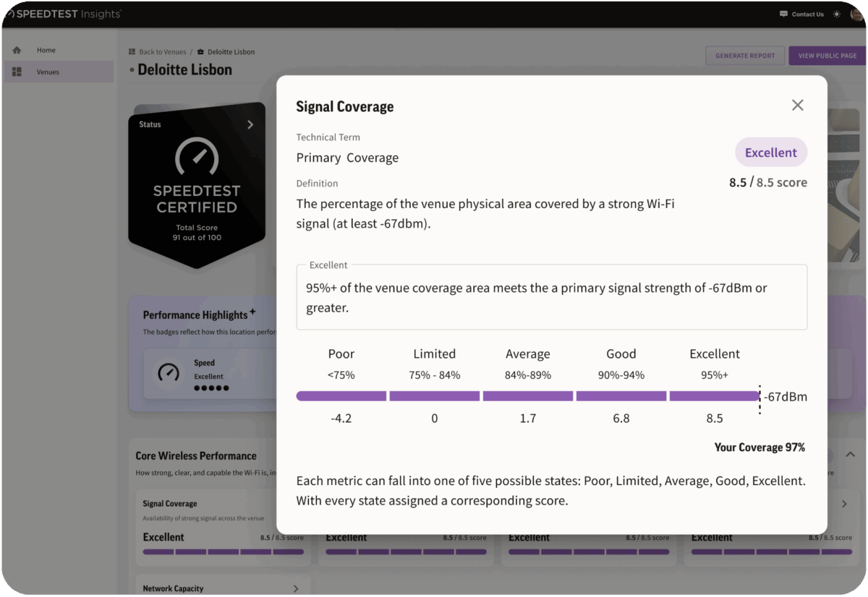Expand the Network Capacity card arrow
This screenshot has width=868, height=597.
pos(296,588)
